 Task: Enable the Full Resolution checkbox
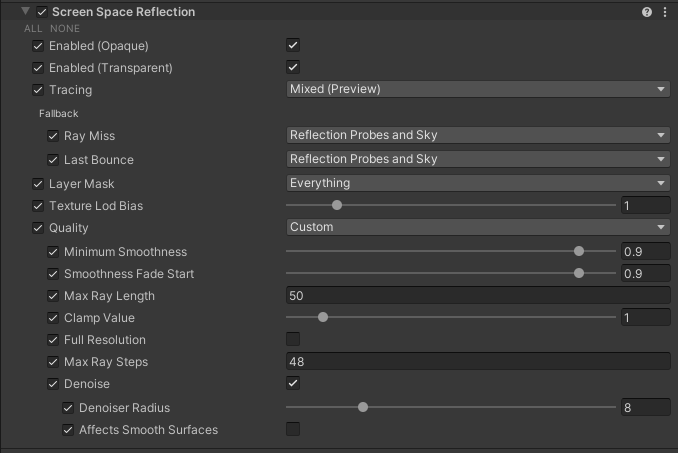293,340
